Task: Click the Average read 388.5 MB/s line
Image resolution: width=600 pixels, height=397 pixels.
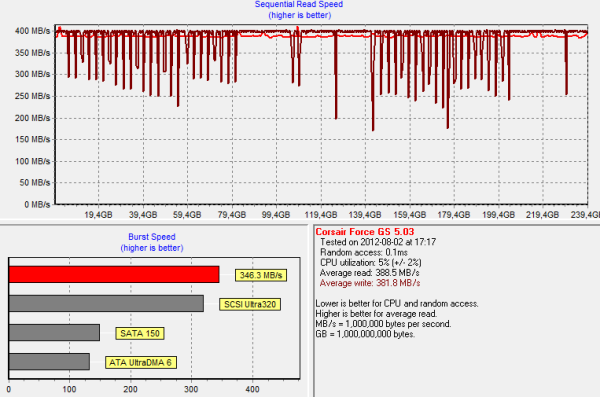Action: click(x=370, y=273)
